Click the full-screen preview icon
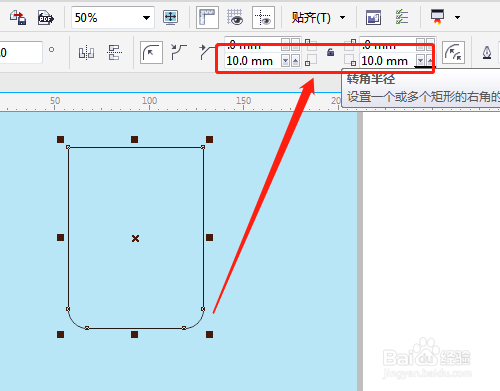The width and height of the screenshot is (500, 391). 170,17
